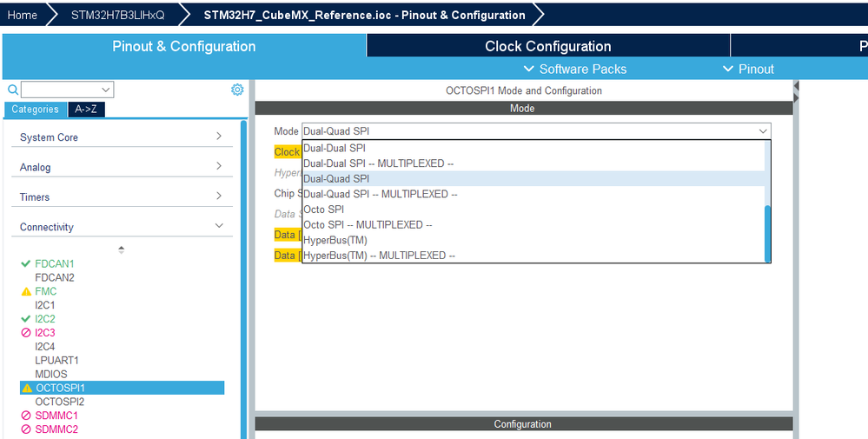Click the disabled icon beside SDMMC1
868x439 pixels.
pyautogui.click(x=25, y=416)
